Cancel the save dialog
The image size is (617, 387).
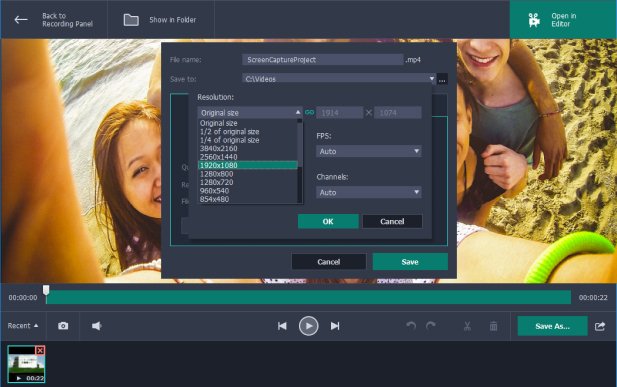click(x=329, y=262)
